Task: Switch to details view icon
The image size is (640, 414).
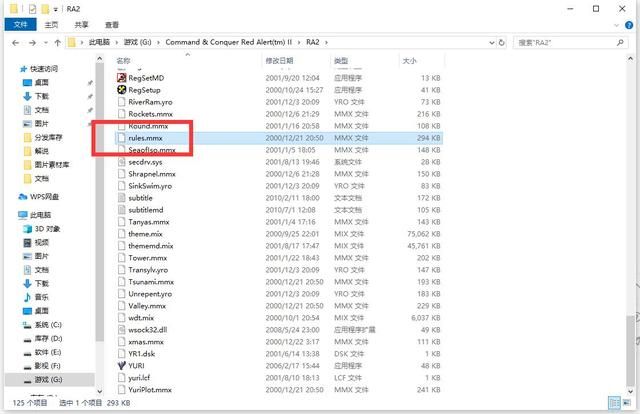Action: click(614, 403)
